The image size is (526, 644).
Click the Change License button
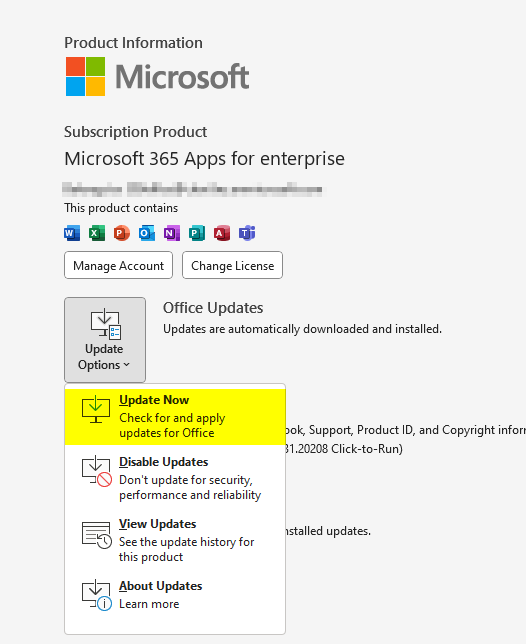[x=232, y=265]
